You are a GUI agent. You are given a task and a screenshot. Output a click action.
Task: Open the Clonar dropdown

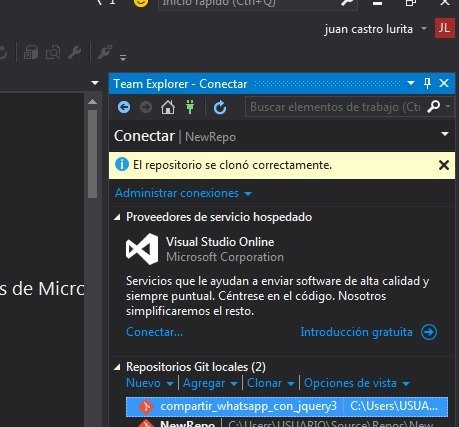271,383
